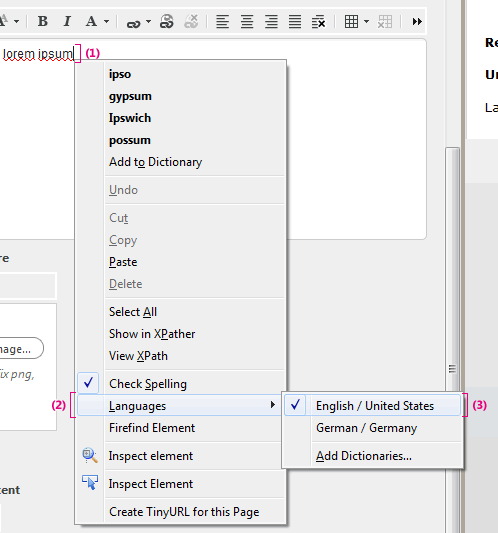Select English / United States language

[x=373, y=406]
